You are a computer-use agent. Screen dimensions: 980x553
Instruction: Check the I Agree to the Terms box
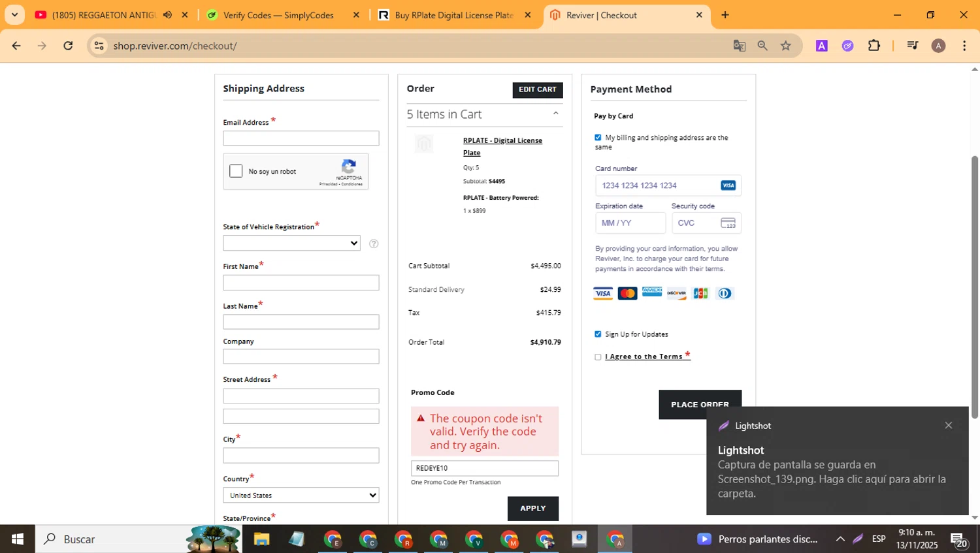tap(598, 357)
